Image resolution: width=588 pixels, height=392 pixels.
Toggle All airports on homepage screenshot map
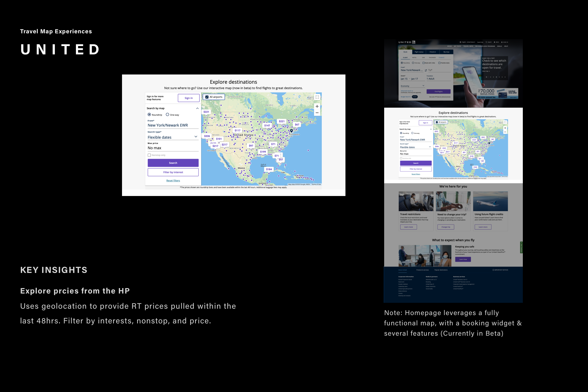coord(437,122)
